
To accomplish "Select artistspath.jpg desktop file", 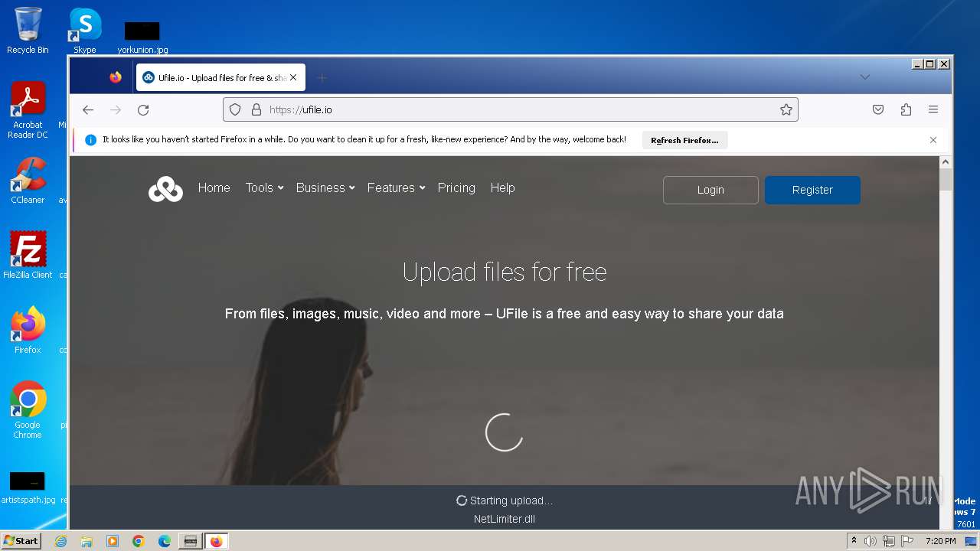I will (x=28, y=488).
